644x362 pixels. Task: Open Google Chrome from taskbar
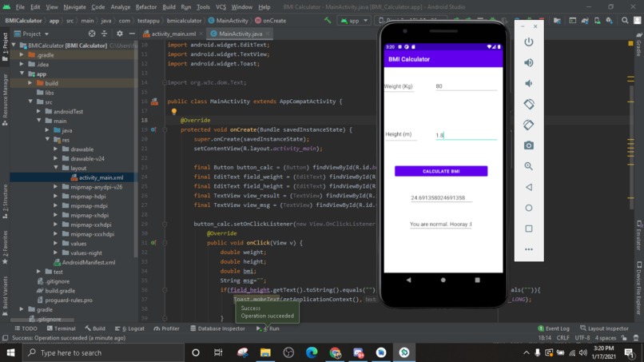pyautogui.click(x=335, y=352)
